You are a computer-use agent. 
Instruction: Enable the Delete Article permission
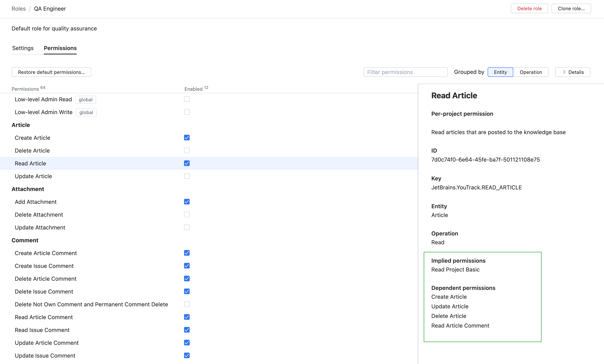[x=187, y=150]
